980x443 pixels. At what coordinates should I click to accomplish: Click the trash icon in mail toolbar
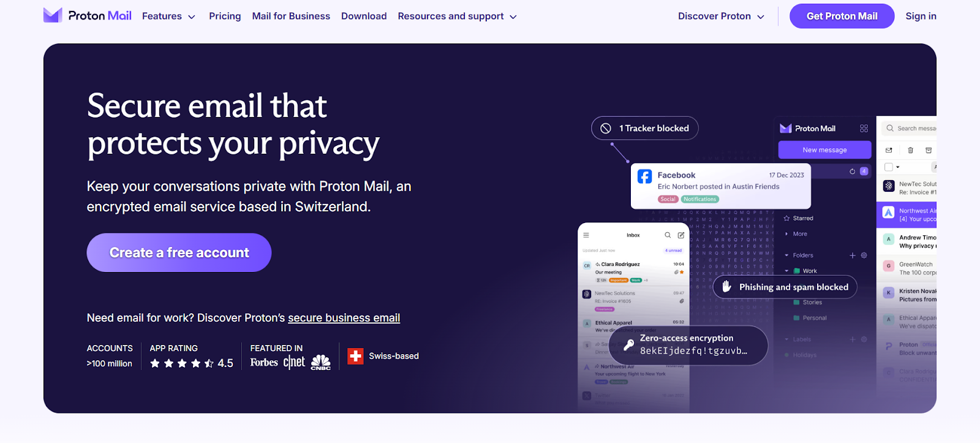[x=910, y=150]
